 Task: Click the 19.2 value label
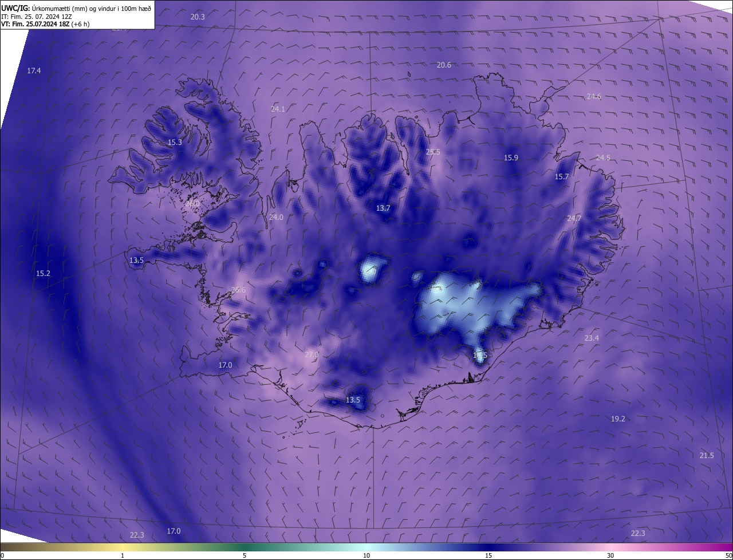618,419
